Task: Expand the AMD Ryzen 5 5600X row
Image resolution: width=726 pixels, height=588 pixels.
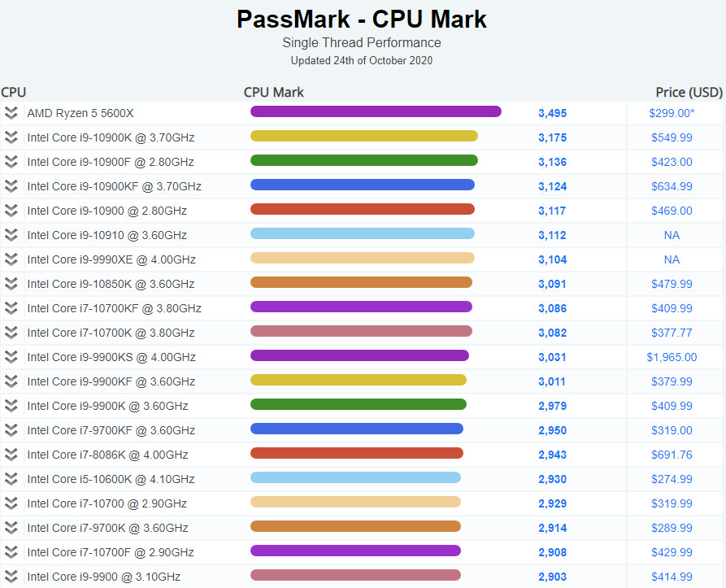Action: (x=11, y=113)
